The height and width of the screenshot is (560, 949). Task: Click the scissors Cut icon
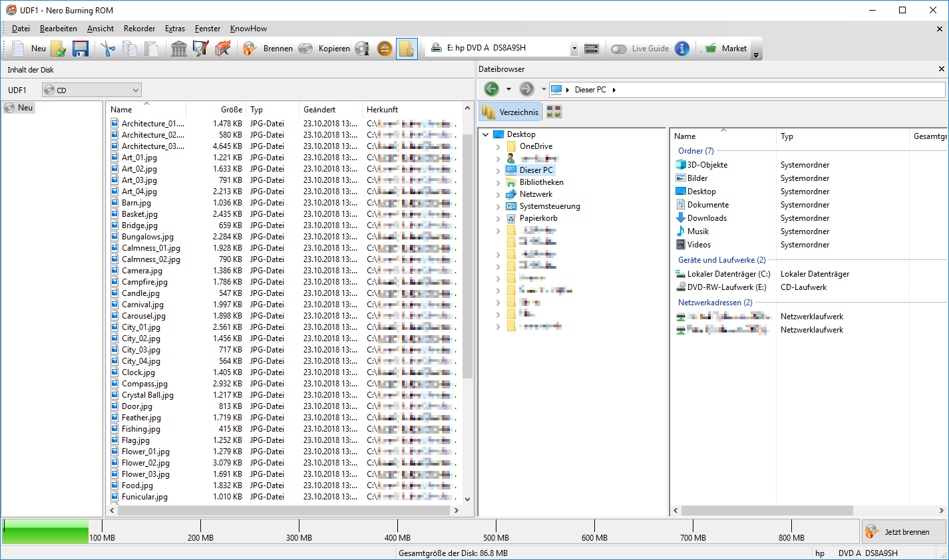[108, 49]
